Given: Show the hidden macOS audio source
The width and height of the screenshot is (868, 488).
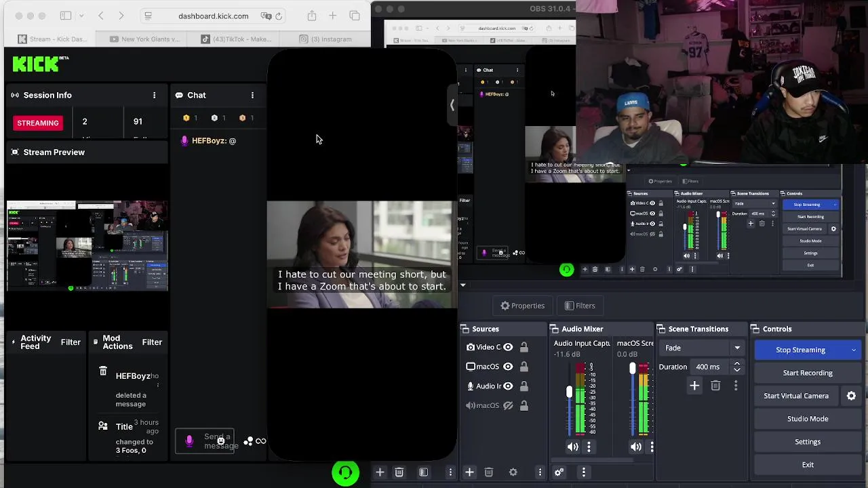Looking at the screenshot, I should (x=508, y=405).
